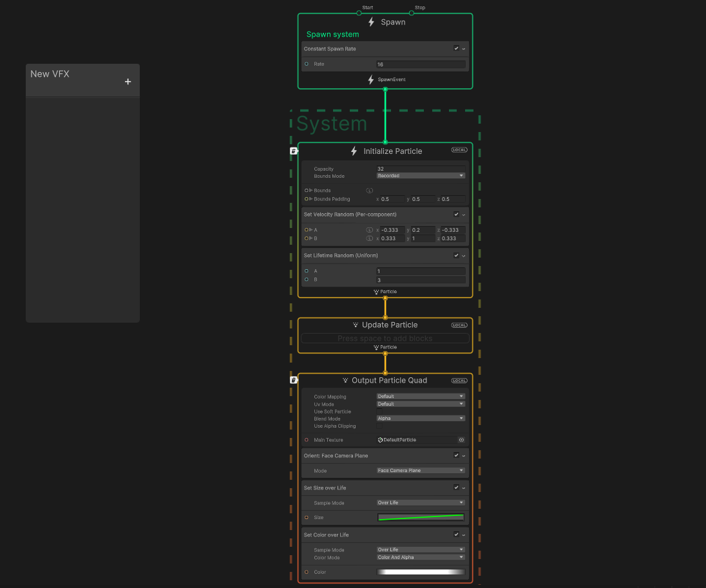Viewport: 706px width, 588px height.
Task: Click the # badge on Initialize Particle node
Action: point(294,150)
